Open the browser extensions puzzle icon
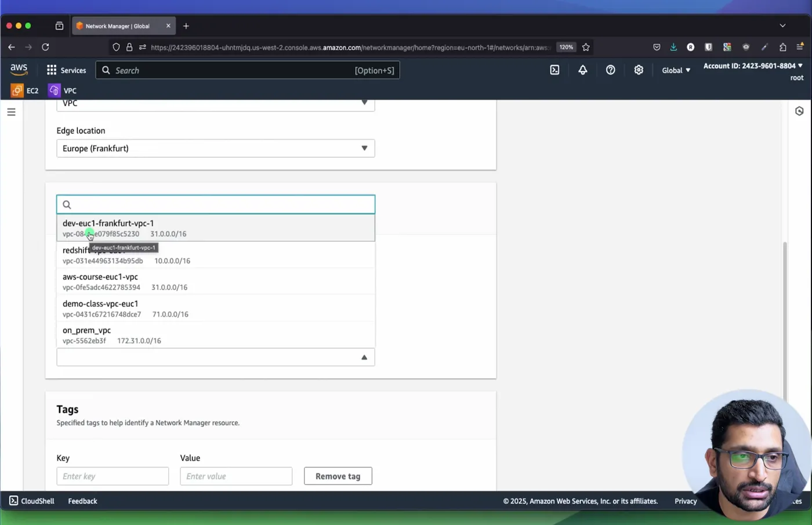The width and height of the screenshot is (812, 525). point(782,47)
